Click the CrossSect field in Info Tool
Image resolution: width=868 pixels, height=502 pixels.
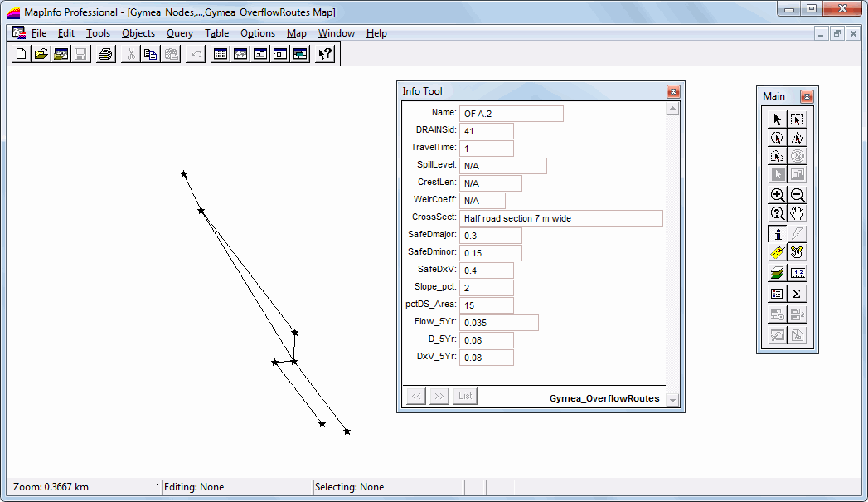coord(561,218)
